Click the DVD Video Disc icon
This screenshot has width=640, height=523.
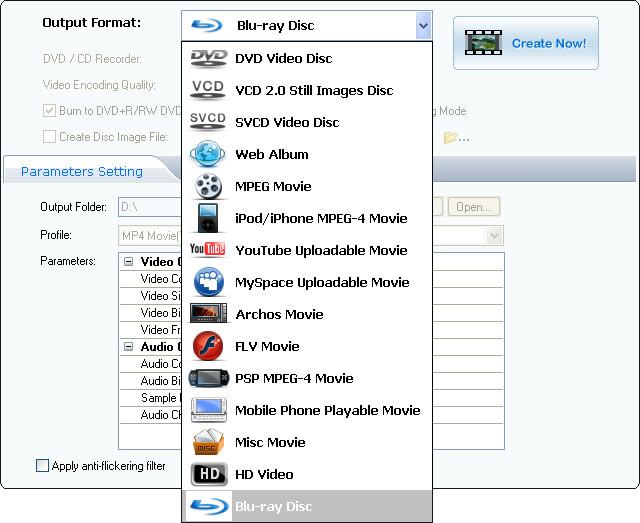pyautogui.click(x=209, y=58)
